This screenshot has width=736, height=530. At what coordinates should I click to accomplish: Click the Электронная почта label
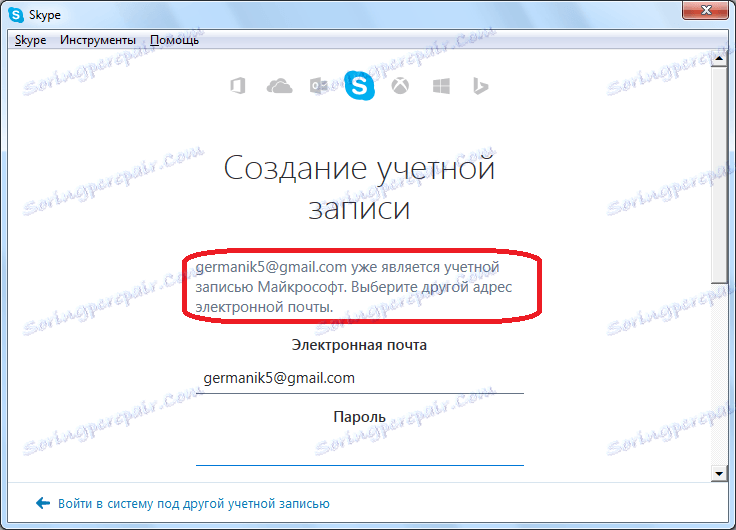pos(360,345)
